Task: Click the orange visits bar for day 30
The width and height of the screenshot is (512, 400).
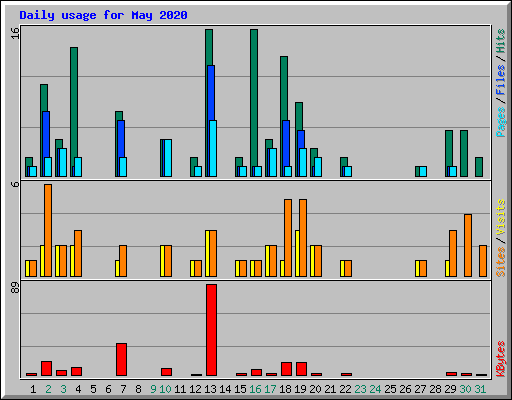Action: 468,245
